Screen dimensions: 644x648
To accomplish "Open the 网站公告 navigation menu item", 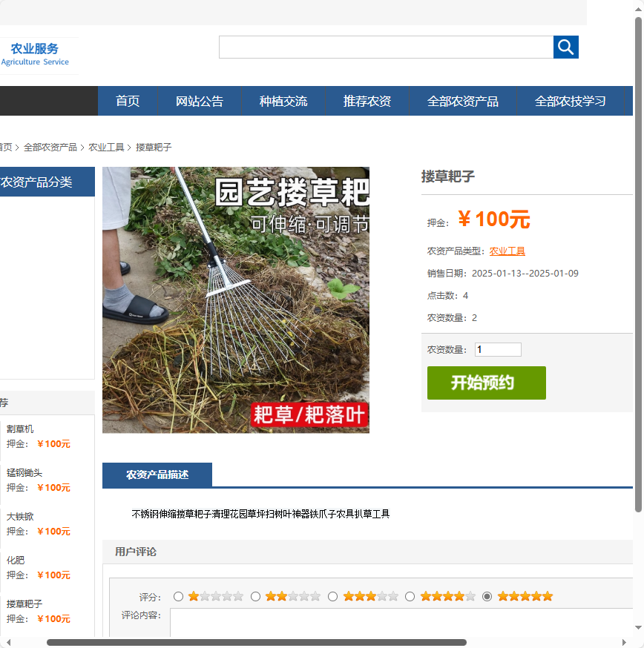I will point(199,101).
